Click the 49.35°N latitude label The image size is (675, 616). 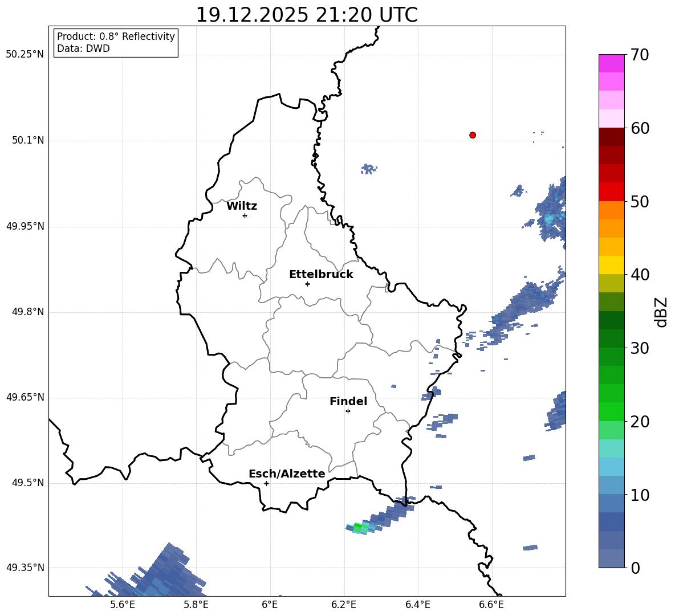pyautogui.click(x=25, y=568)
